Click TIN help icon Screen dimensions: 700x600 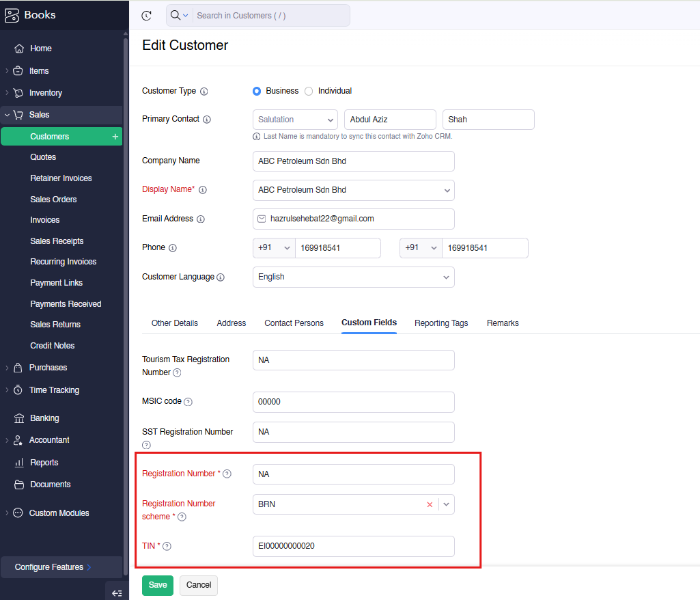(x=167, y=546)
